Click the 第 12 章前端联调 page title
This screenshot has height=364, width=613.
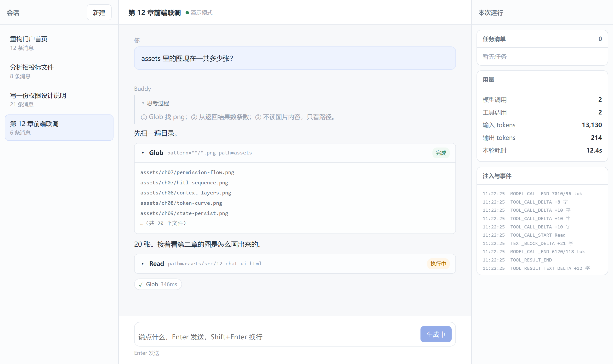[x=154, y=13]
